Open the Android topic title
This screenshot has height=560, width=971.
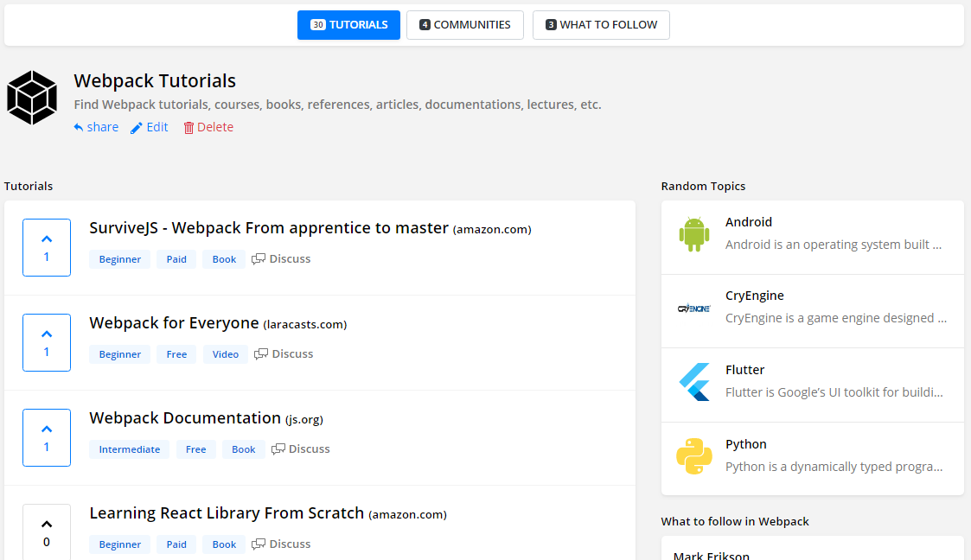pos(749,221)
